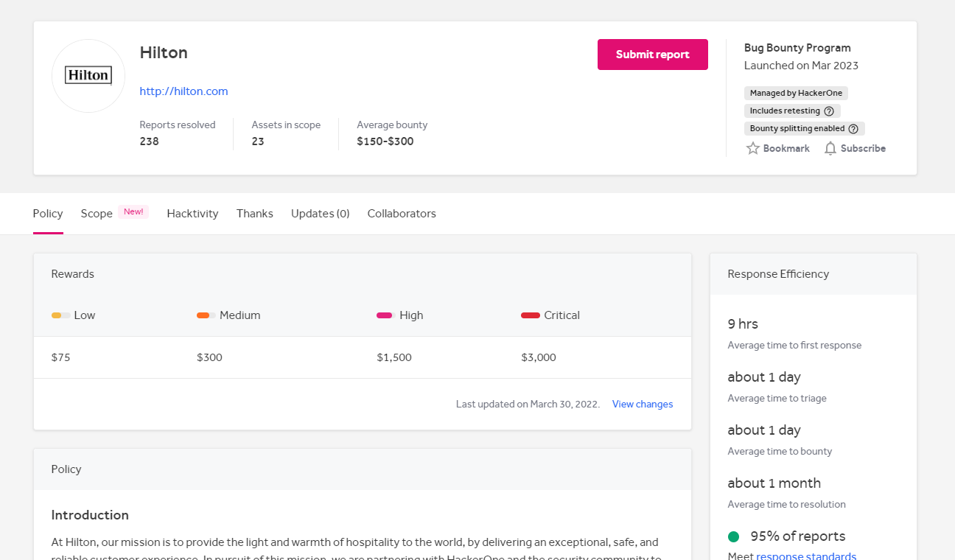955x560 pixels.
Task: Click the Bookmark star icon
Action: coord(753,148)
